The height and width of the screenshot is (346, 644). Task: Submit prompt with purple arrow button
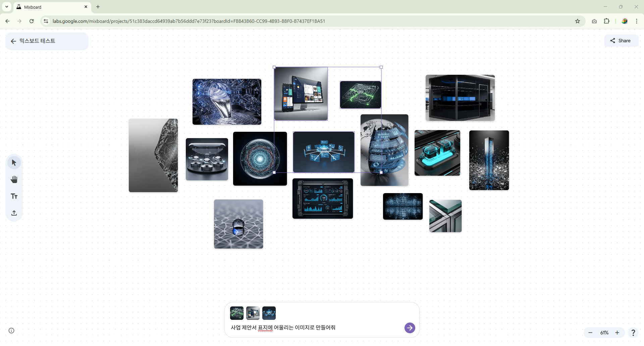410,328
